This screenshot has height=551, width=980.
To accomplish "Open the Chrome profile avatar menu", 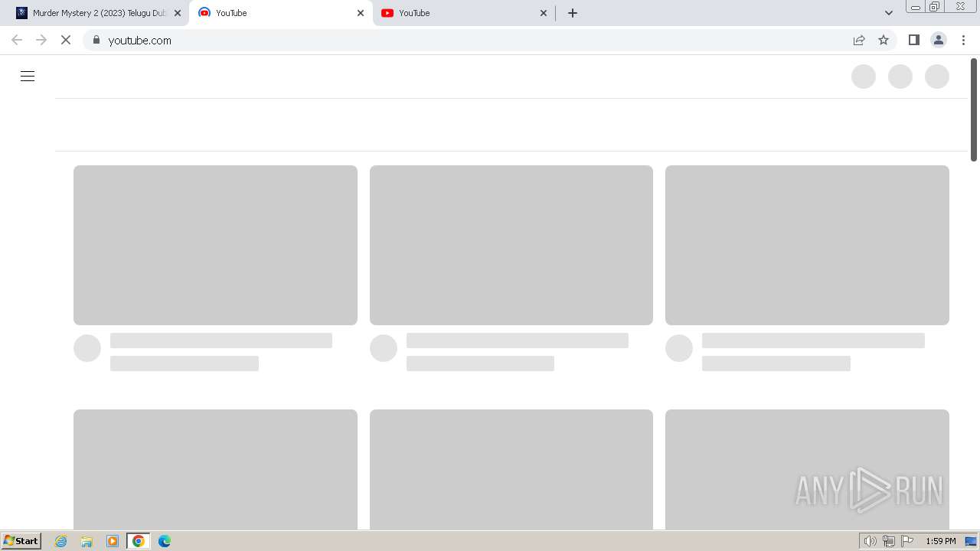I will click(939, 40).
